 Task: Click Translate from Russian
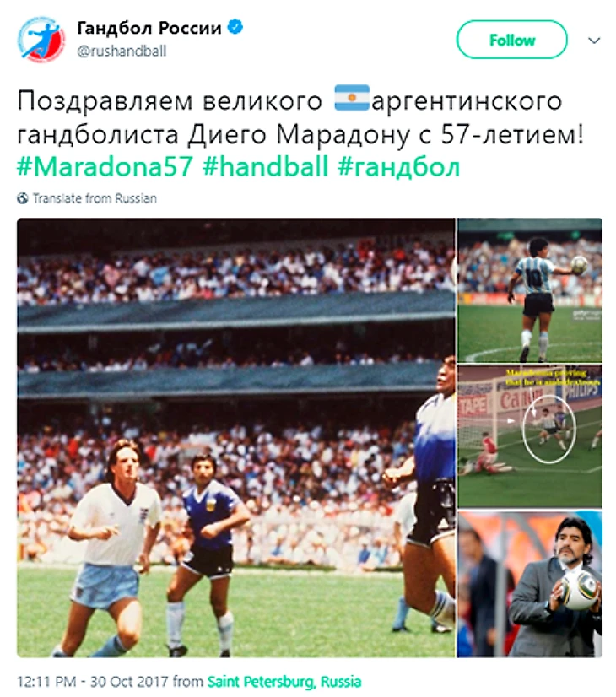(x=95, y=198)
